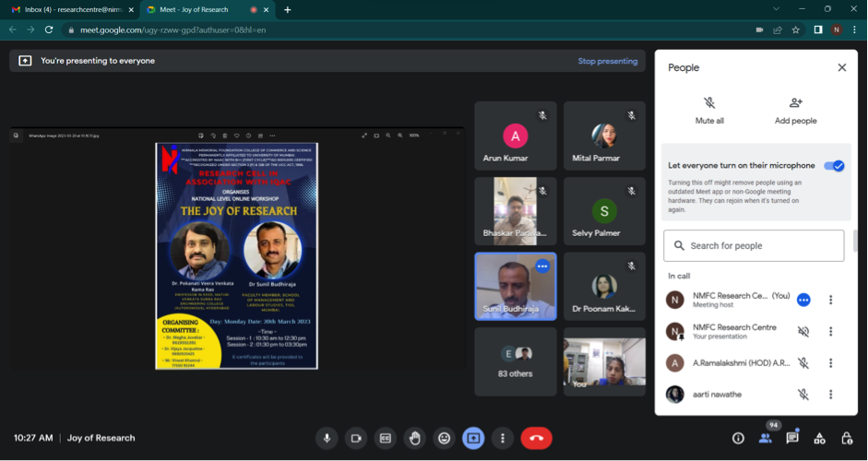Image resolution: width=868 pixels, height=461 pixels.
Task: Open more options for NMFC Research Centre presentation
Action: pos(830,331)
